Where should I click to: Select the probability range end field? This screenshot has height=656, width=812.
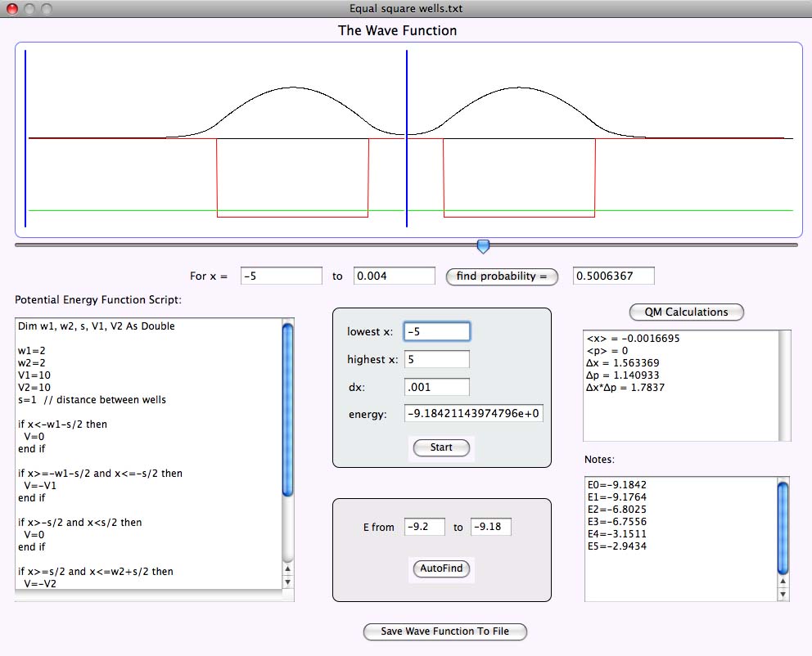(394, 276)
